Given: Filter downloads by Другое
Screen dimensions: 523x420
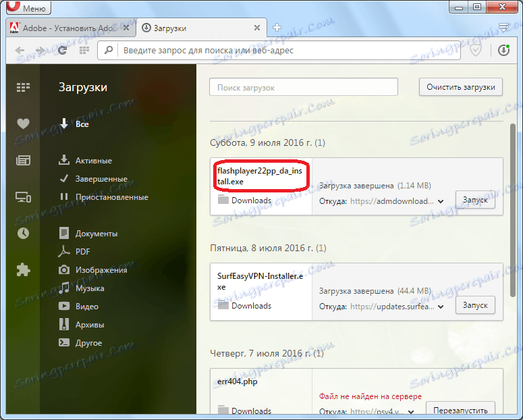Looking at the screenshot, I should tap(80, 343).
